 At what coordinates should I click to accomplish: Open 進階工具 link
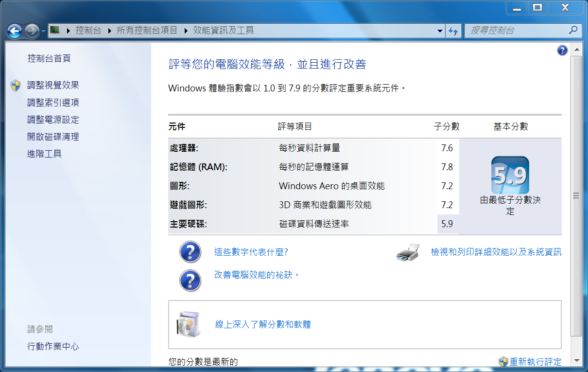(x=44, y=154)
